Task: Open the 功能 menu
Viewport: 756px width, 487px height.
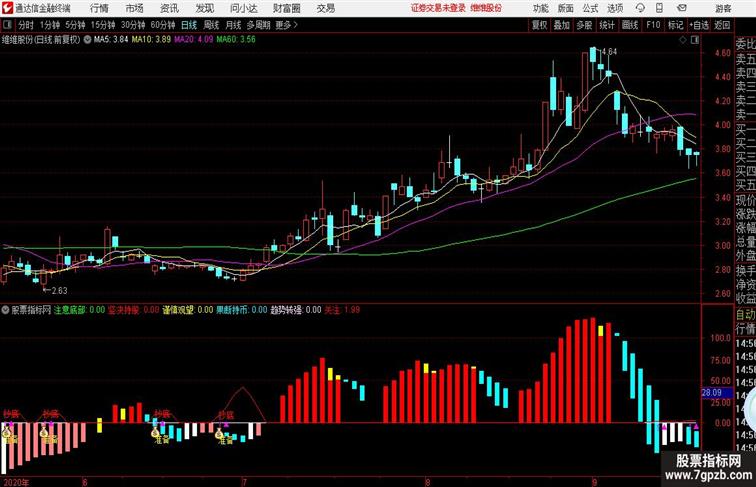Action: [540, 8]
